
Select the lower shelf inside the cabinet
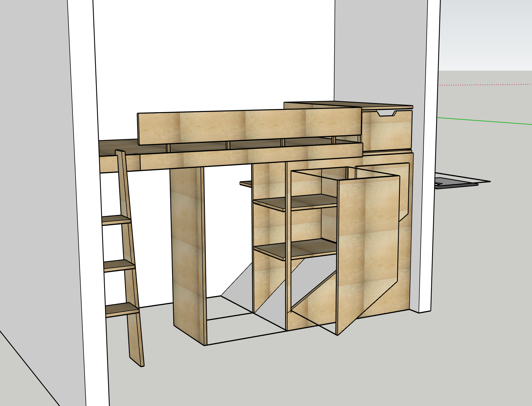pos(295,249)
